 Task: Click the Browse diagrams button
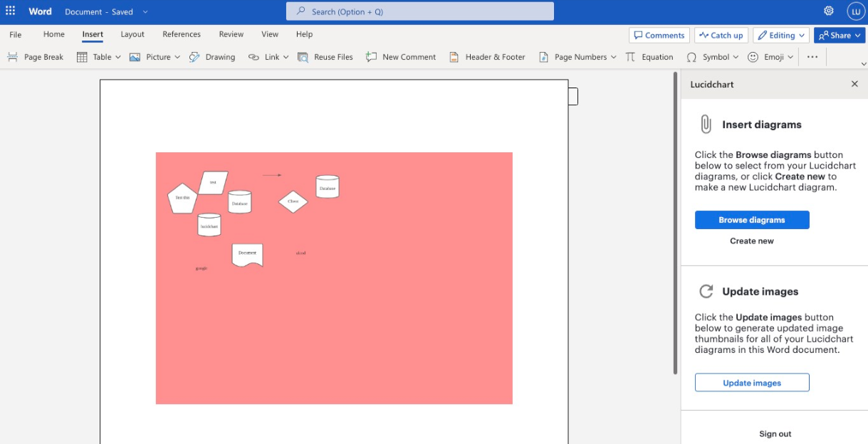point(752,220)
